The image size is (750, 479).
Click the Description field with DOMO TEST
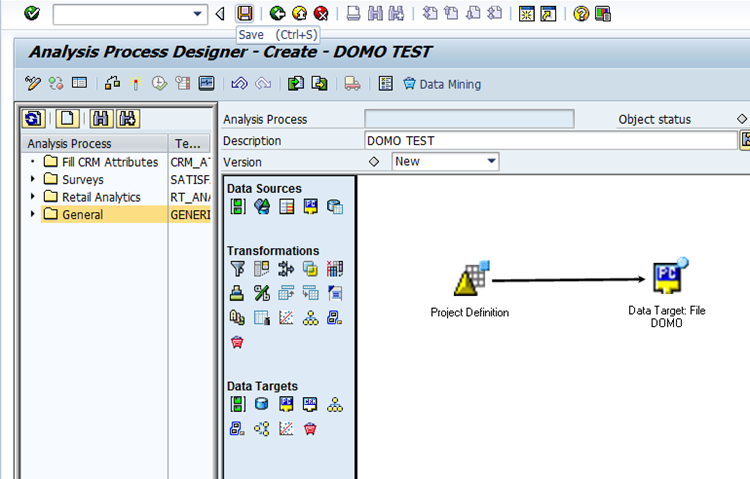551,141
